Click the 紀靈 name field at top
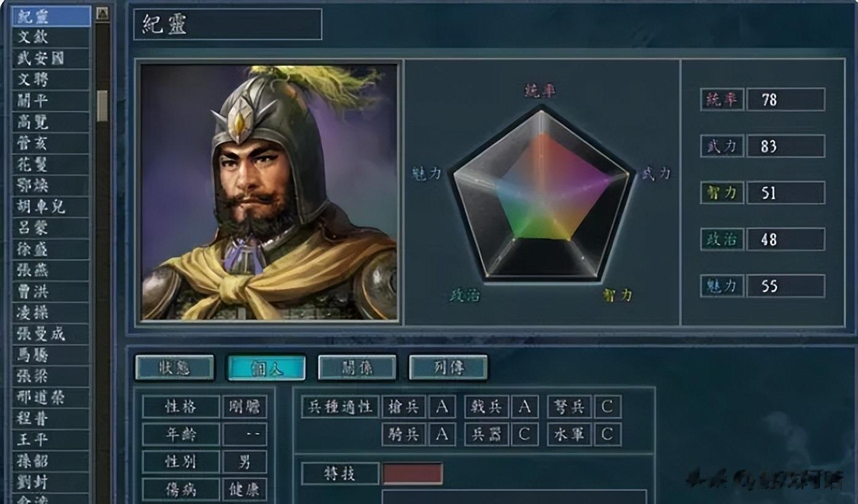Viewport: 858px width, 504px height. 228,24
